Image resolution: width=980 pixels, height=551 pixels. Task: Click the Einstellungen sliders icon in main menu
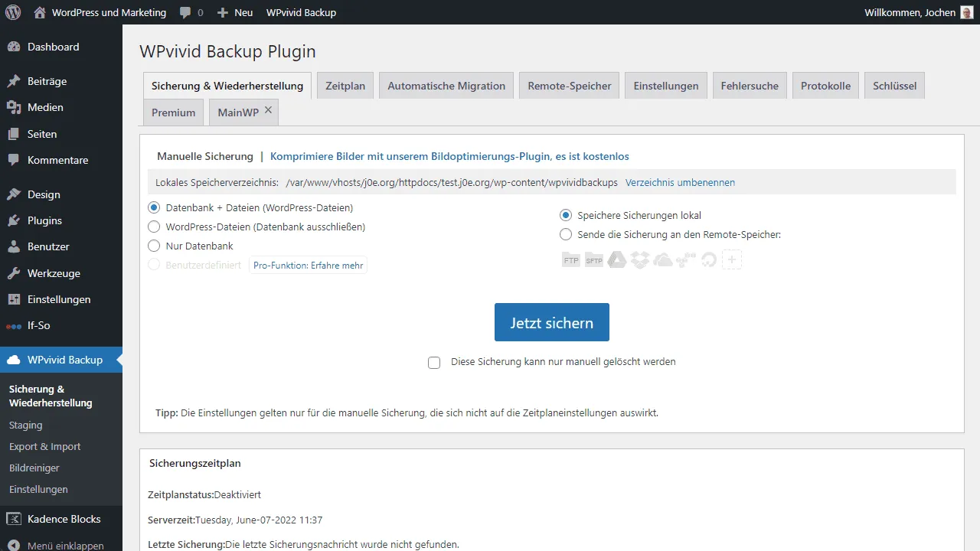coord(14,299)
